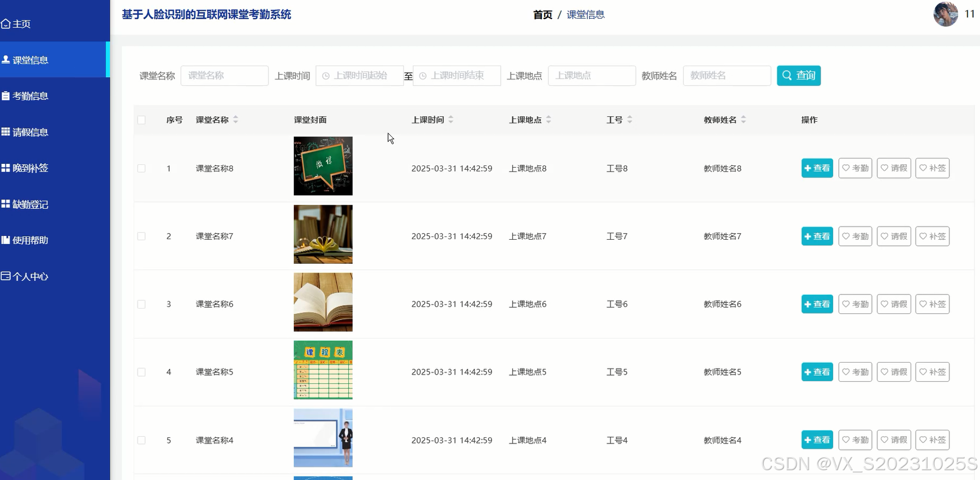This screenshot has height=480, width=980.
Task: Open book cover image of 课堂名称7
Action: [x=323, y=234]
